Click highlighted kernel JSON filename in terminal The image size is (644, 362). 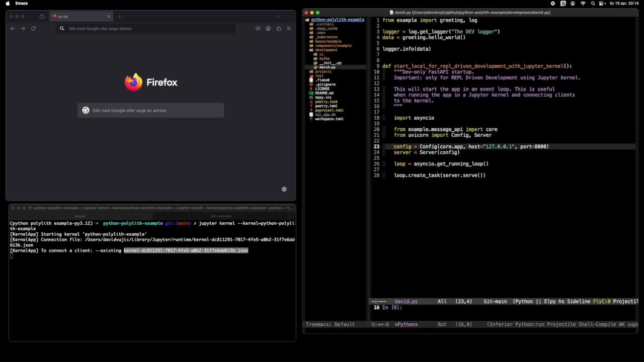coord(186,250)
